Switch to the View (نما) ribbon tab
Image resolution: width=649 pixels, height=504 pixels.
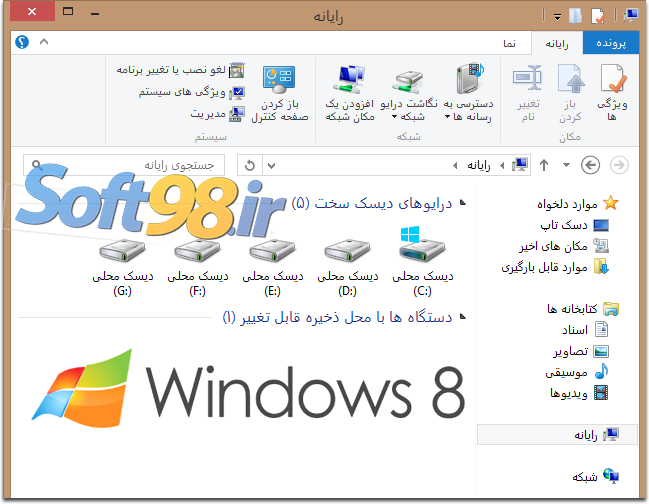(510, 43)
